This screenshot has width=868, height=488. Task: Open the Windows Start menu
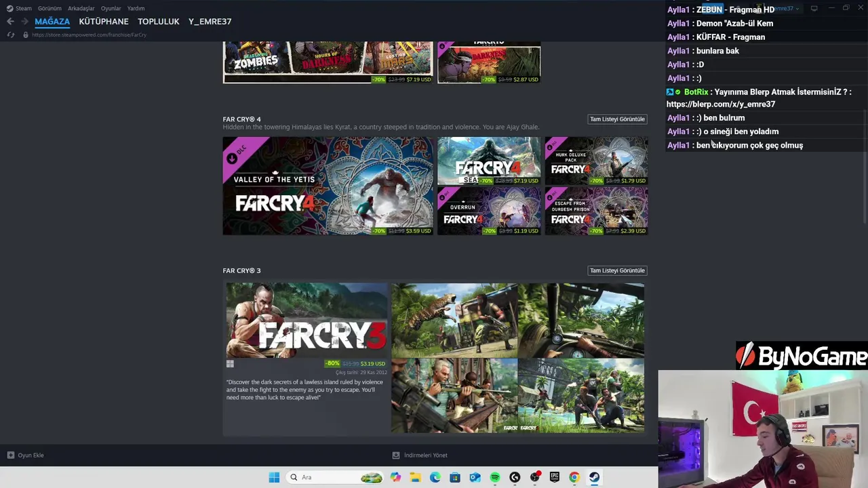pos(274,477)
